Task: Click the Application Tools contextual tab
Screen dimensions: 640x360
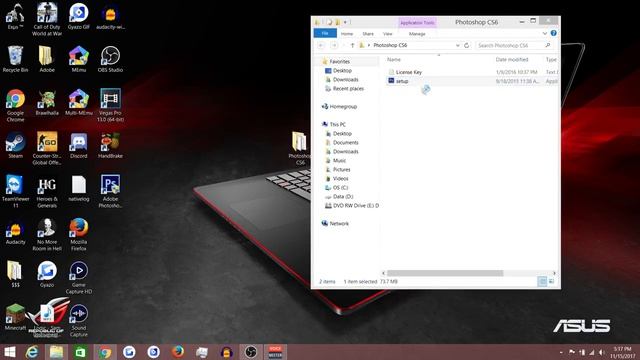Action: click(x=417, y=23)
